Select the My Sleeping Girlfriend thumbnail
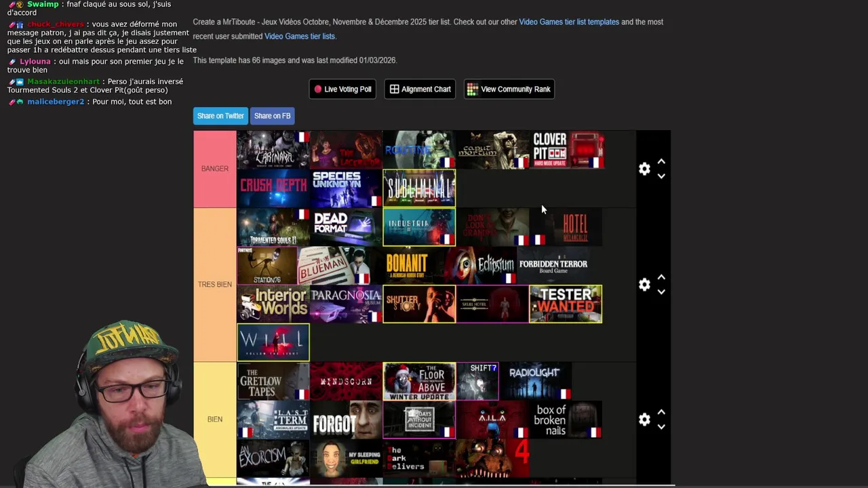Image resolution: width=868 pixels, height=488 pixels. [x=347, y=458]
